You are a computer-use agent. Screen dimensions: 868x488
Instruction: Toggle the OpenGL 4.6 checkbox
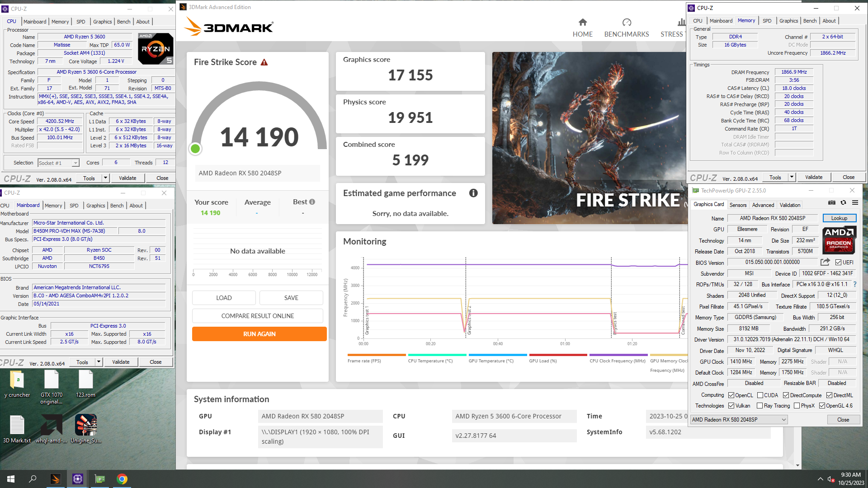(x=822, y=405)
